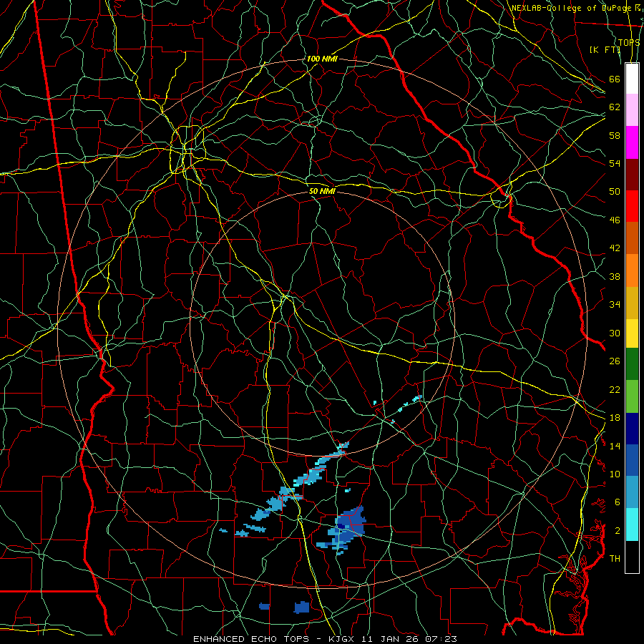Click the light green 22 kft legend swatch
Image resolution: width=644 pixels, height=644 pixels.
(632, 396)
